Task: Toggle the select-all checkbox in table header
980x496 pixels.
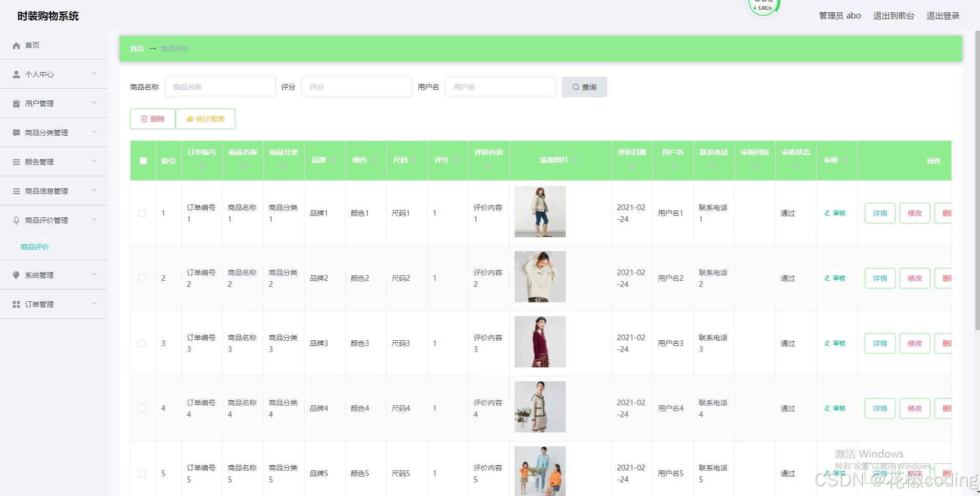Action: tap(143, 161)
